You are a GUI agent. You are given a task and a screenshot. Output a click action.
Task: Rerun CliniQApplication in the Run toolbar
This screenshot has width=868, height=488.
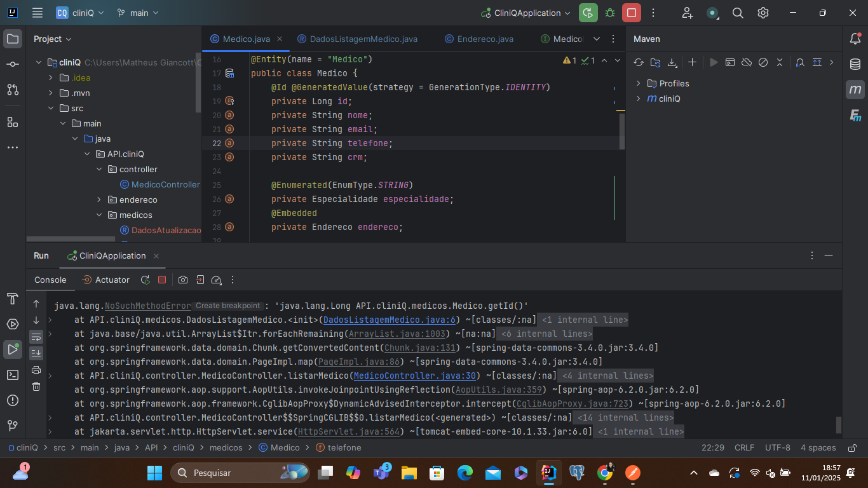(x=146, y=280)
